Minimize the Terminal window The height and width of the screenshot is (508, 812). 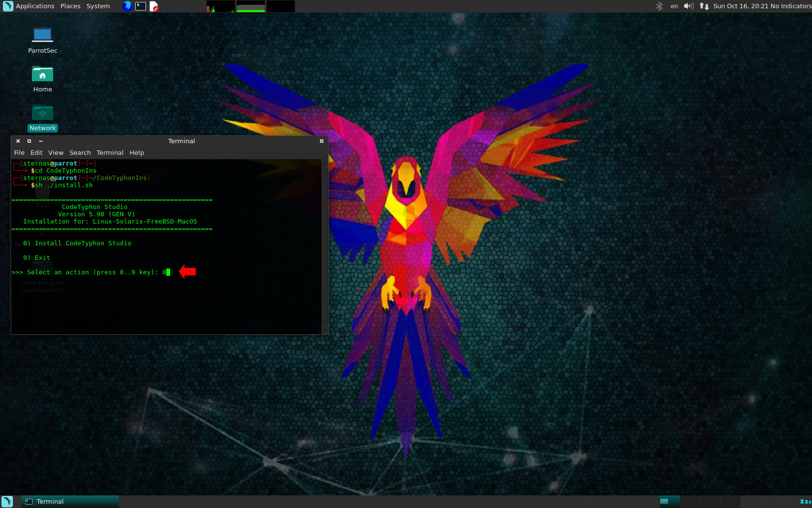[41, 141]
